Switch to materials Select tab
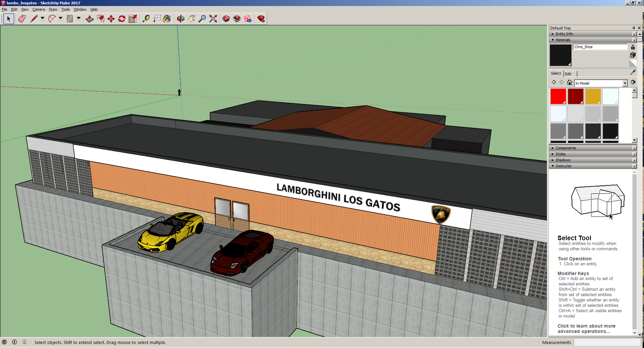Viewport: 644px width, 348px height. click(x=556, y=74)
